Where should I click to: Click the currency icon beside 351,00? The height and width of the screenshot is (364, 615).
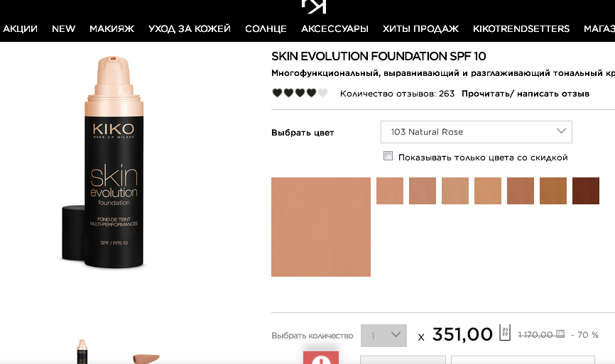505,333
